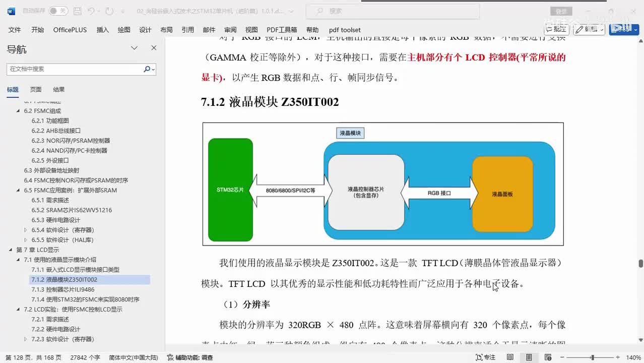Collapse the 7.2 LCD实验 heading

click(x=19, y=310)
